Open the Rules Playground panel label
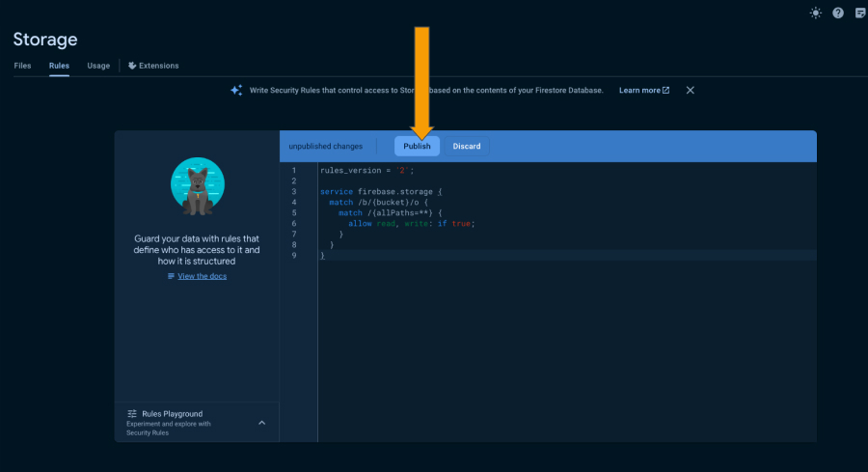The image size is (868, 472). point(173,414)
